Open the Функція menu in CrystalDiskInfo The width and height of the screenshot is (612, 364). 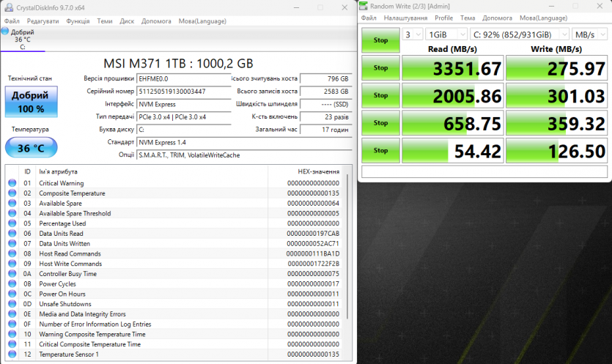click(x=78, y=21)
